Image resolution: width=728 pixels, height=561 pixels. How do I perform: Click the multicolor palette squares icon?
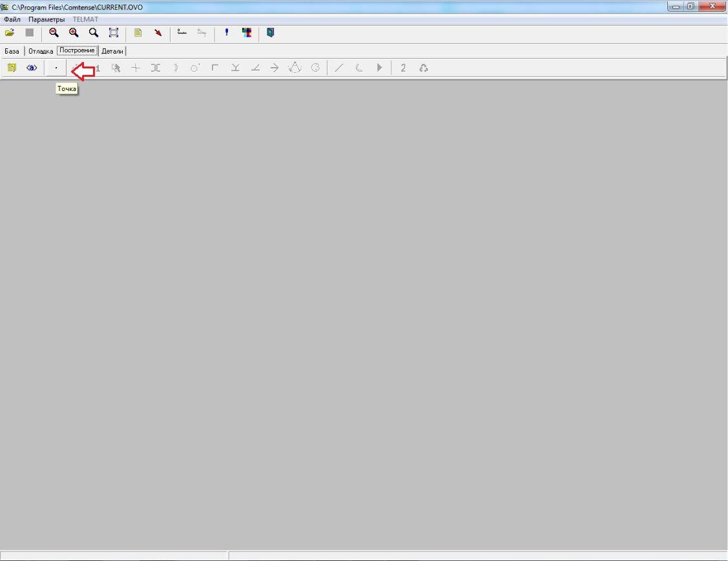pyautogui.click(x=247, y=33)
